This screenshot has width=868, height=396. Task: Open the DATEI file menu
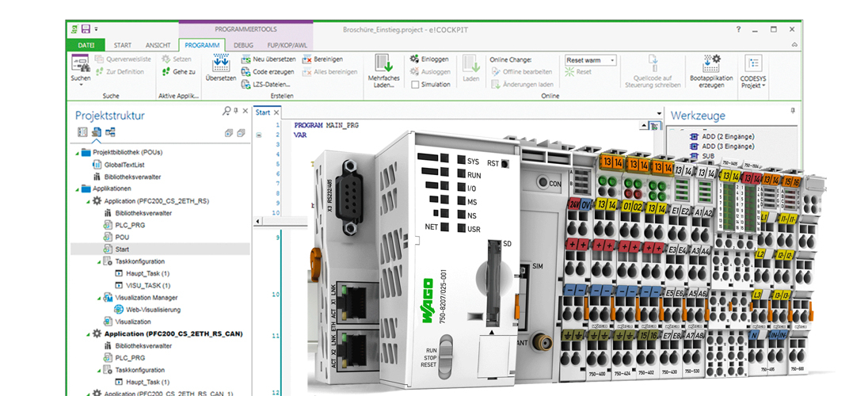86,46
